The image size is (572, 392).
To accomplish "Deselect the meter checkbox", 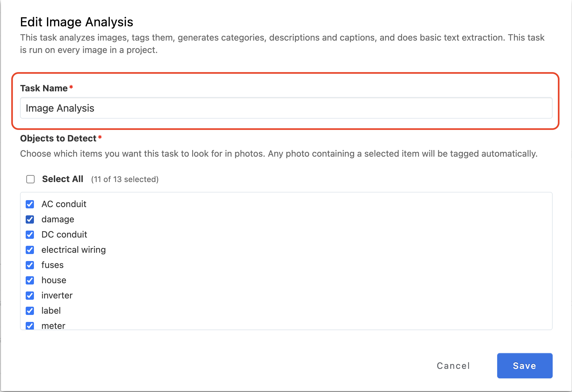I will click(30, 326).
